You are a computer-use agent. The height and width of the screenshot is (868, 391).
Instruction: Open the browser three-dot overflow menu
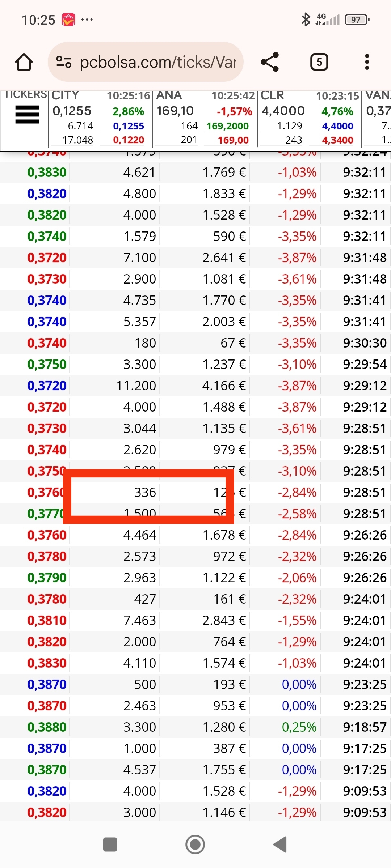click(367, 62)
